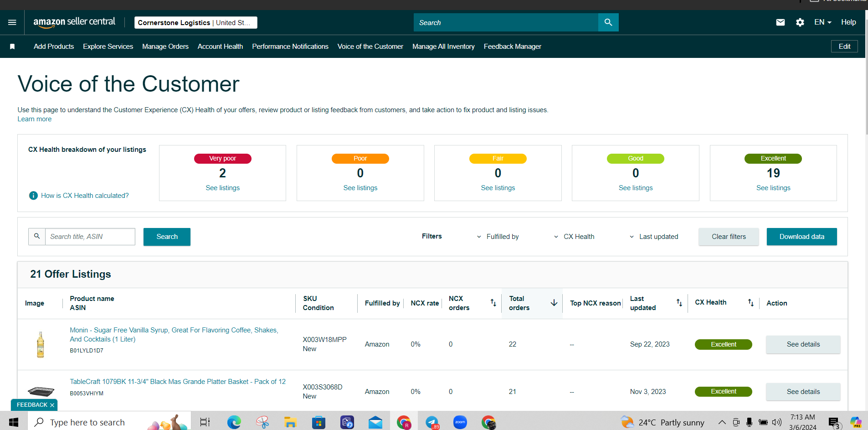Expand the Last updated filter
This screenshot has width=868, height=430.
point(654,237)
